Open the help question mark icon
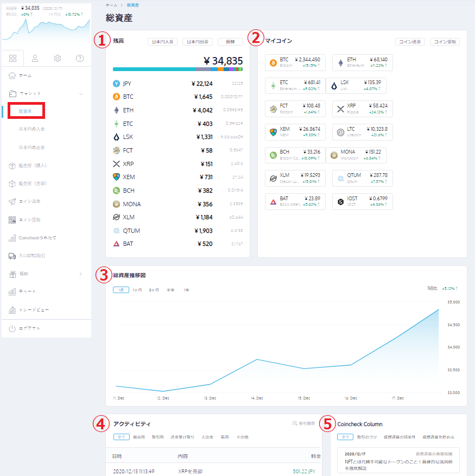 pyautogui.click(x=80, y=58)
